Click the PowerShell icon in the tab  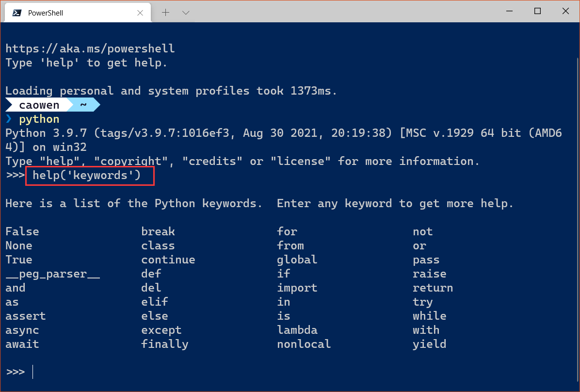coord(16,13)
